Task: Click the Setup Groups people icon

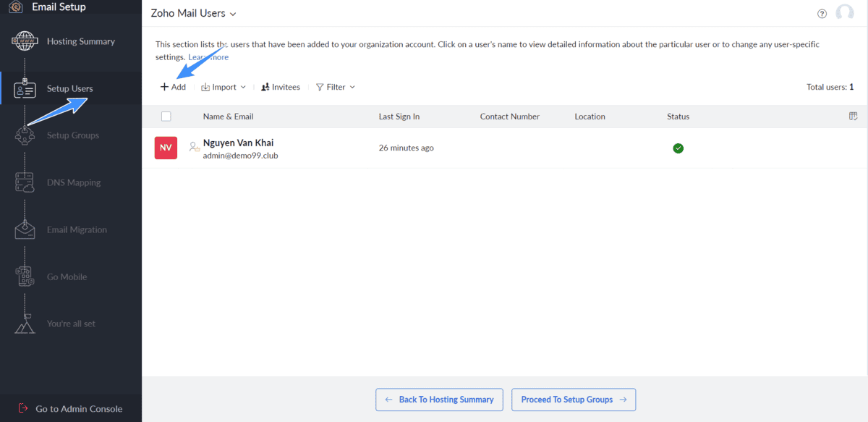Action: 25,135
